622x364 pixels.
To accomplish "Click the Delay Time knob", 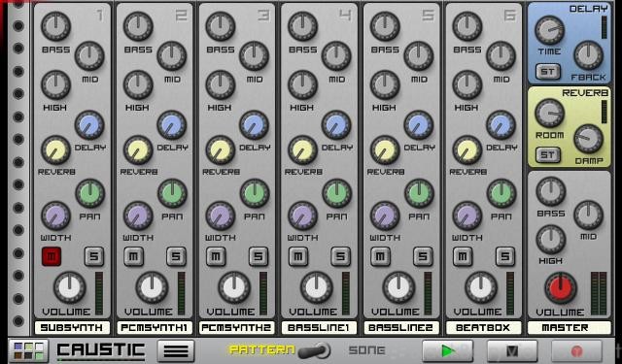I will (x=550, y=30).
